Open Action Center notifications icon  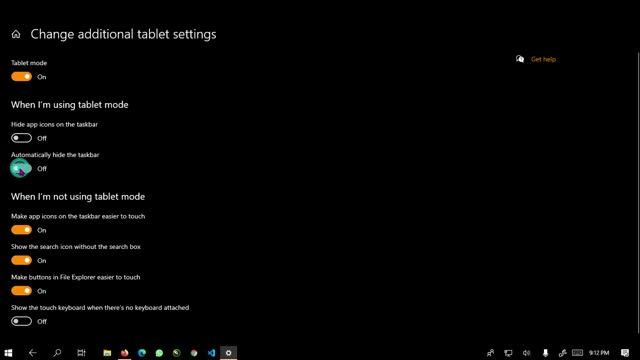coord(625,353)
